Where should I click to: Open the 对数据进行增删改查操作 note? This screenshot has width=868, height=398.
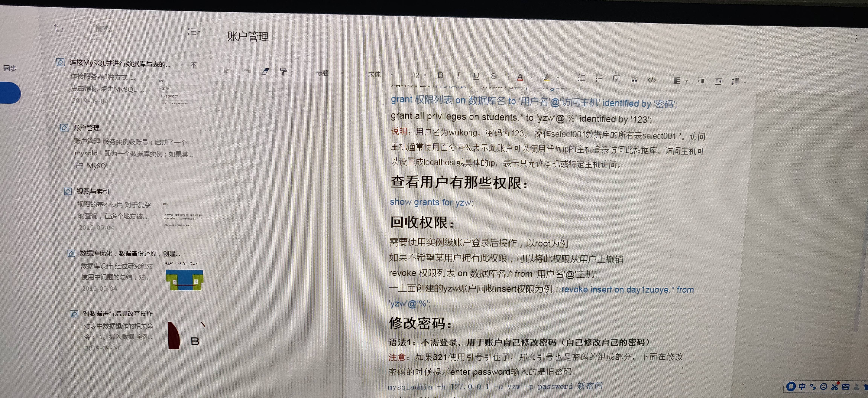(118, 313)
